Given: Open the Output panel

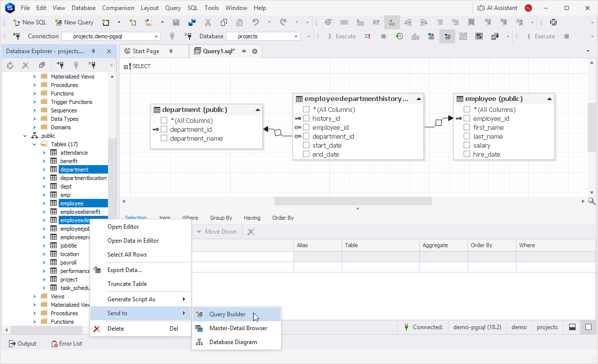Looking at the screenshot, I should tap(22, 344).
